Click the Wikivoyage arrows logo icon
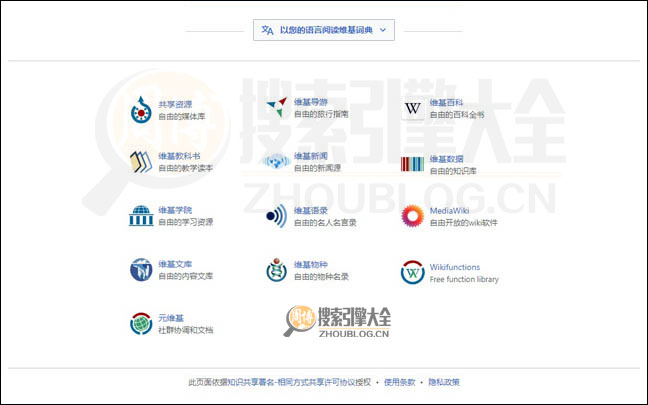648x405 pixels. (277, 107)
